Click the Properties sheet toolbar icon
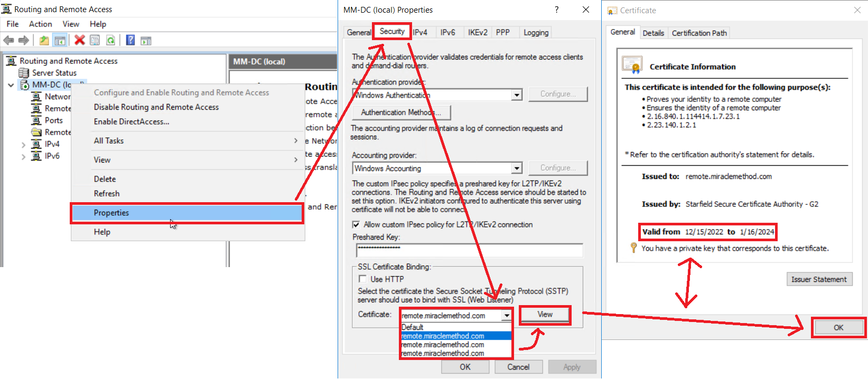Viewport: 868px width, 379px height. [95, 40]
